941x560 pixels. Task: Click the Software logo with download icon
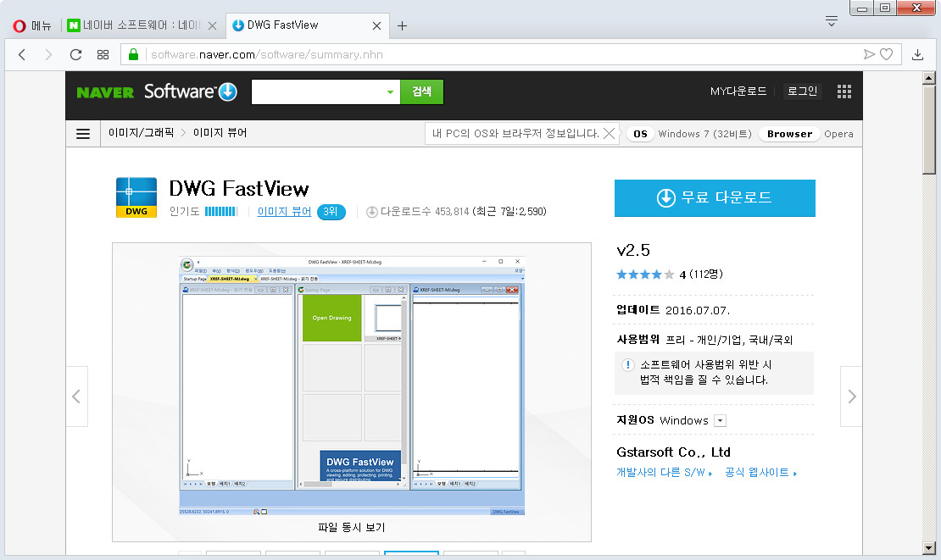point(191,91)
